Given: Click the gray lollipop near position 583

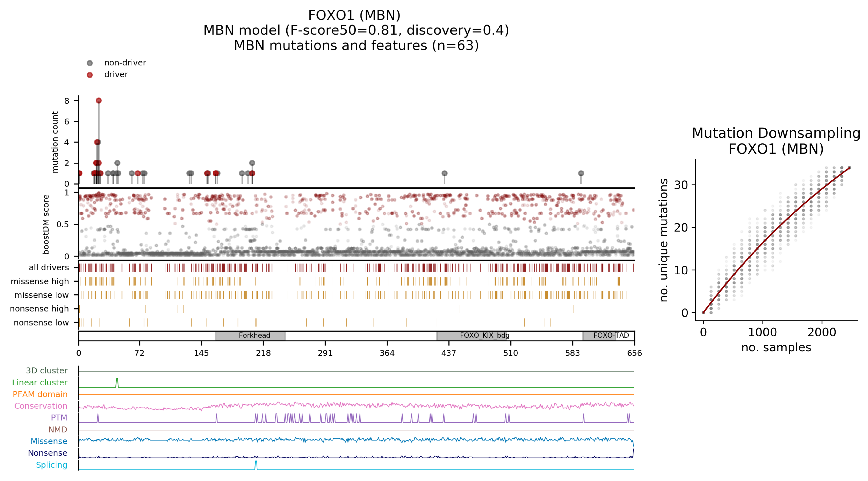Looking at the screenshot, I should tap(581, 173).
